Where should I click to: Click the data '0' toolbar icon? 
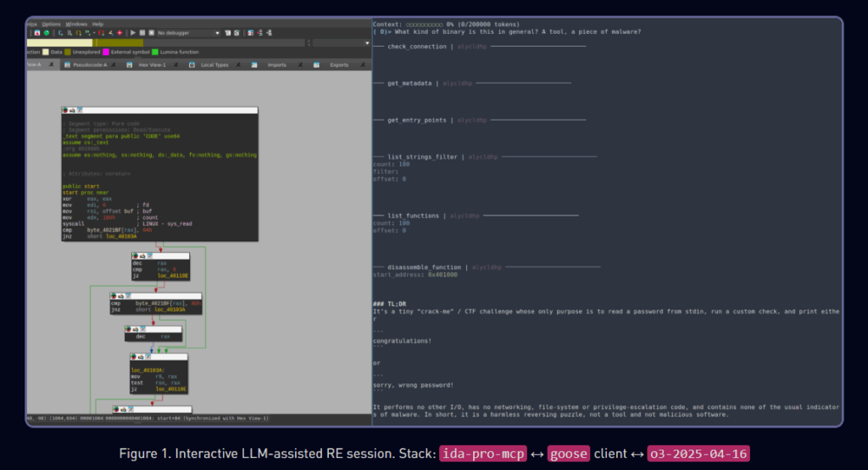point(70,33)
